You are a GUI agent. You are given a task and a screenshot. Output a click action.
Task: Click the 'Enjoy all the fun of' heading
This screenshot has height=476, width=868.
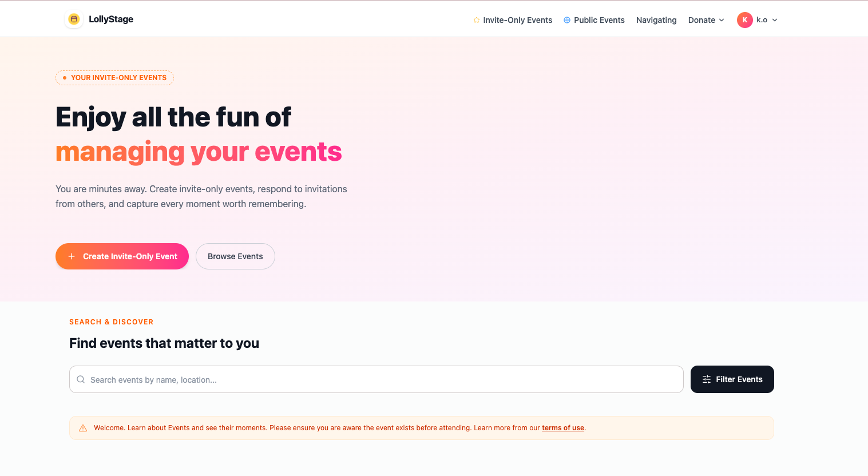coord(173,117)
